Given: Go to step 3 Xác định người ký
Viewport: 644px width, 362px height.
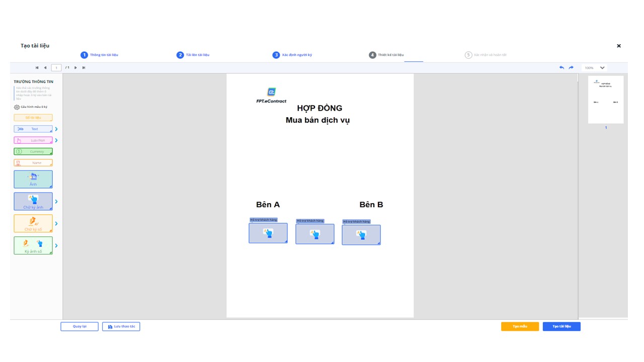Looking at the screenshot, I should (x=292, y=55).
